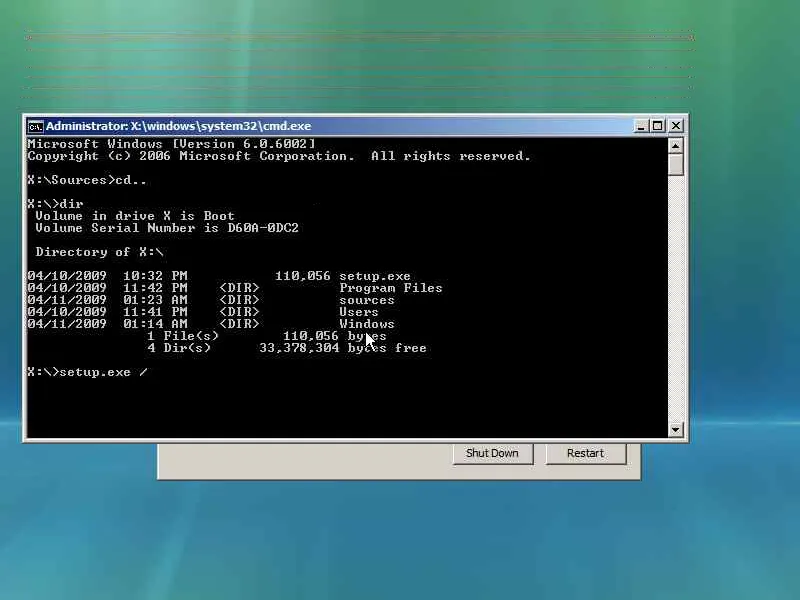Click the vertical scrollbar thumb

[x=676, y=165]
